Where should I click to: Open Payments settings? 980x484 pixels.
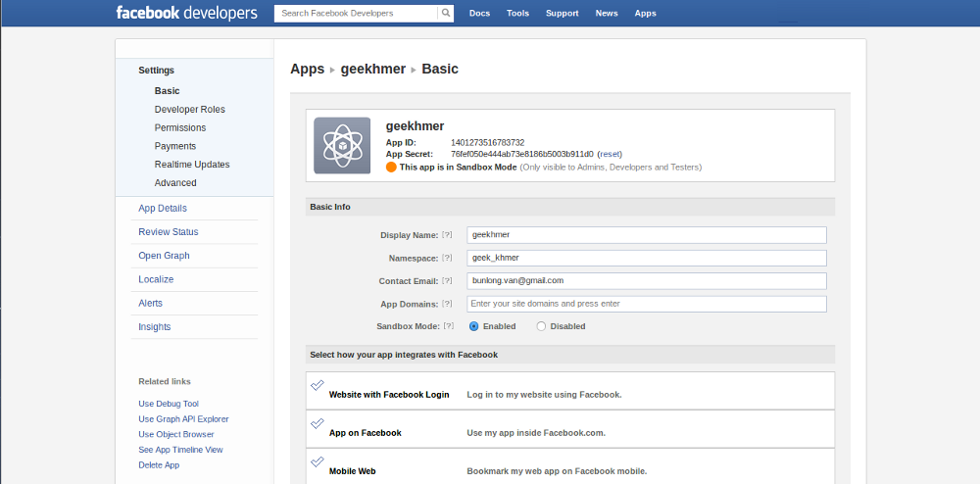(x=175, y=146)
